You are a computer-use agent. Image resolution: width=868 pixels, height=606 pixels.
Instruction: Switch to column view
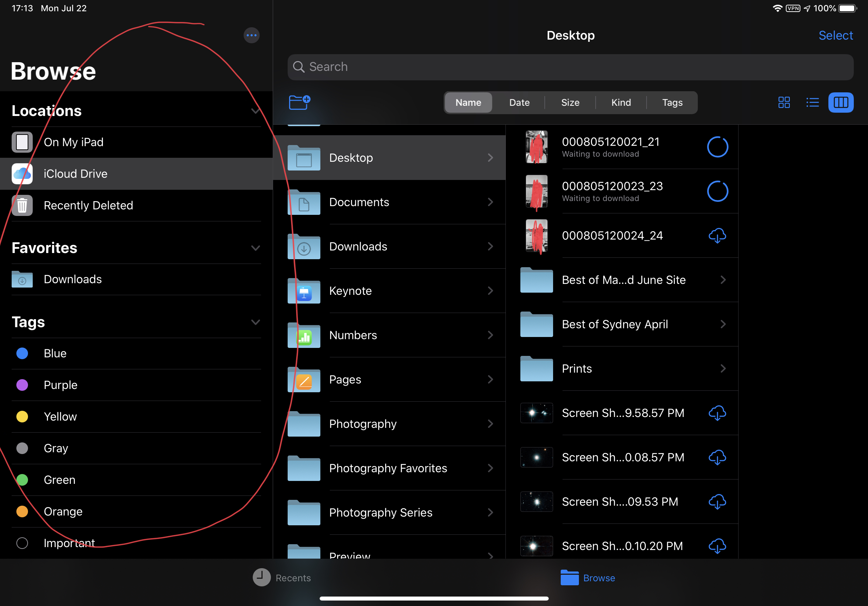pyautogui.click(x=840, y=103)
